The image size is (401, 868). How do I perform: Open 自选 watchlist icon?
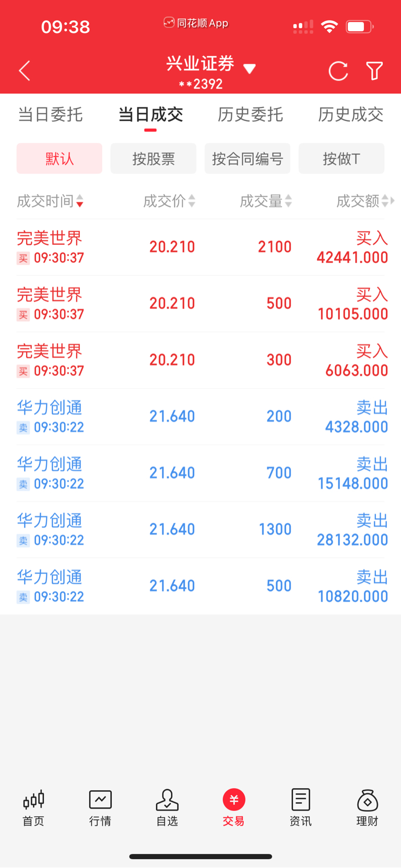pos(167,807)
